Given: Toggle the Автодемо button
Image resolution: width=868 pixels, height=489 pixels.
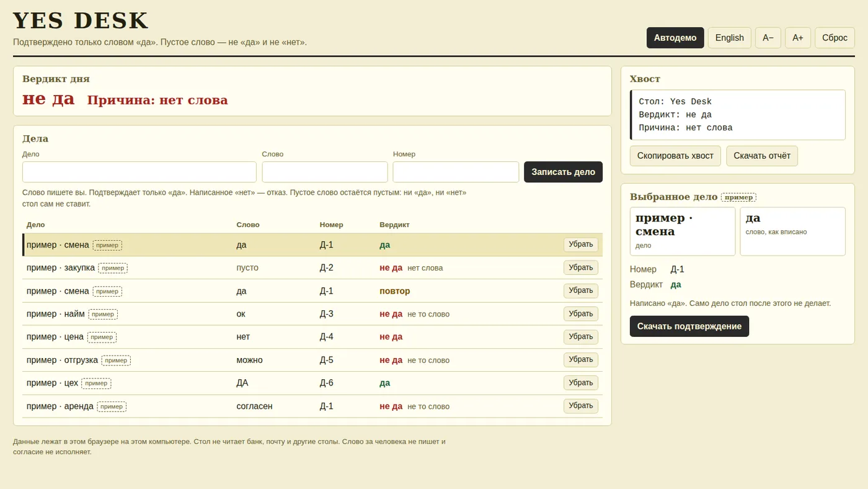Looking at the screenshot, I should (675, 38).
